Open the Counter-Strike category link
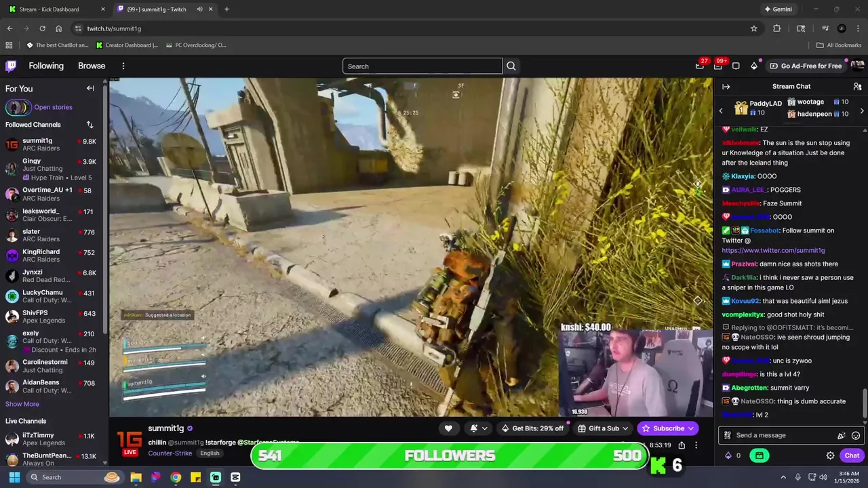 [170, 453]
